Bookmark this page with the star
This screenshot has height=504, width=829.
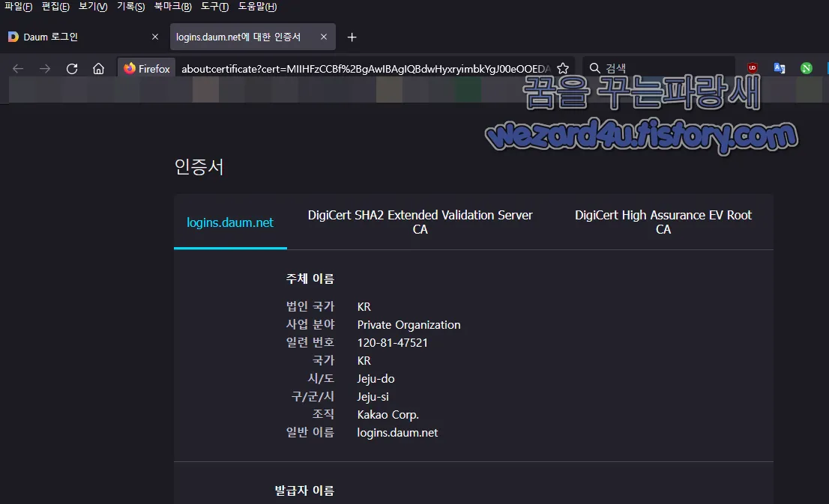click(563, 69)
